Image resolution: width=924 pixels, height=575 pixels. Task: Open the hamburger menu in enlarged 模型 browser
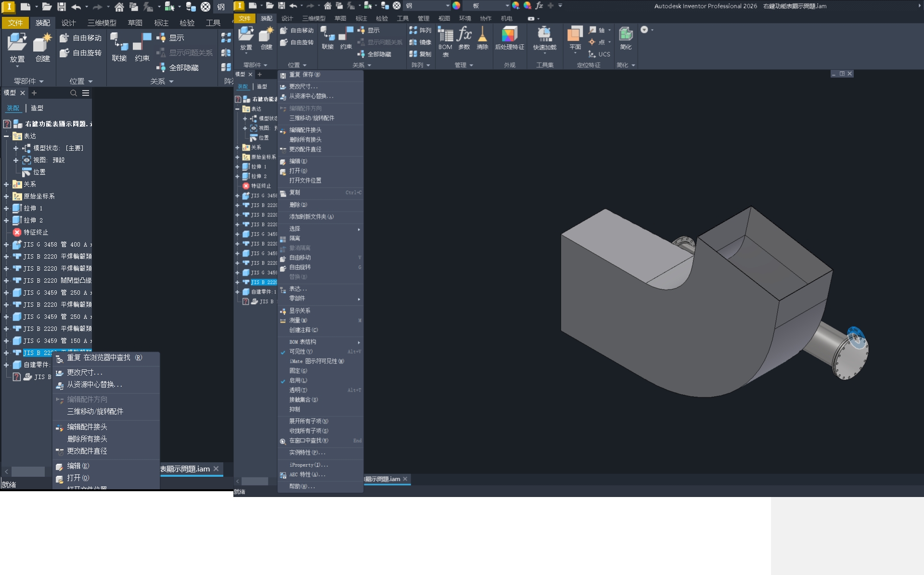(86, 93)
